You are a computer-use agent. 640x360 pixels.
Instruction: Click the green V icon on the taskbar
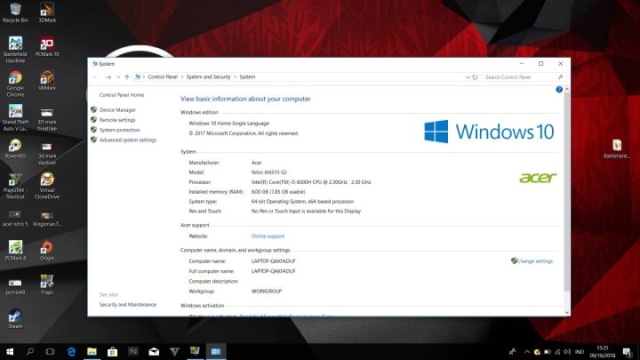point(174,351)
